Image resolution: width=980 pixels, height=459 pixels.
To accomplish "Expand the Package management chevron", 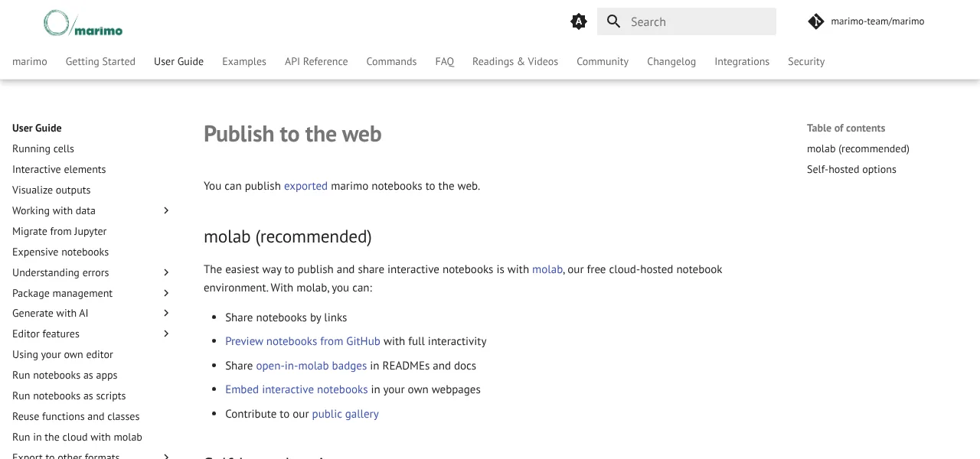I will [166, 293].
